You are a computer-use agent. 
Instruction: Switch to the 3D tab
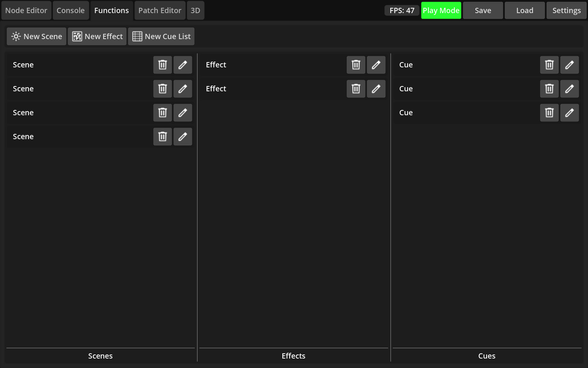click(x=195, y=11)
